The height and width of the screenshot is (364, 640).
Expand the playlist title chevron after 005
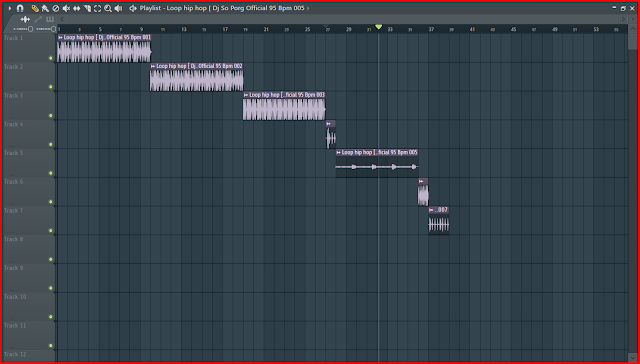[x=308, y=8]
